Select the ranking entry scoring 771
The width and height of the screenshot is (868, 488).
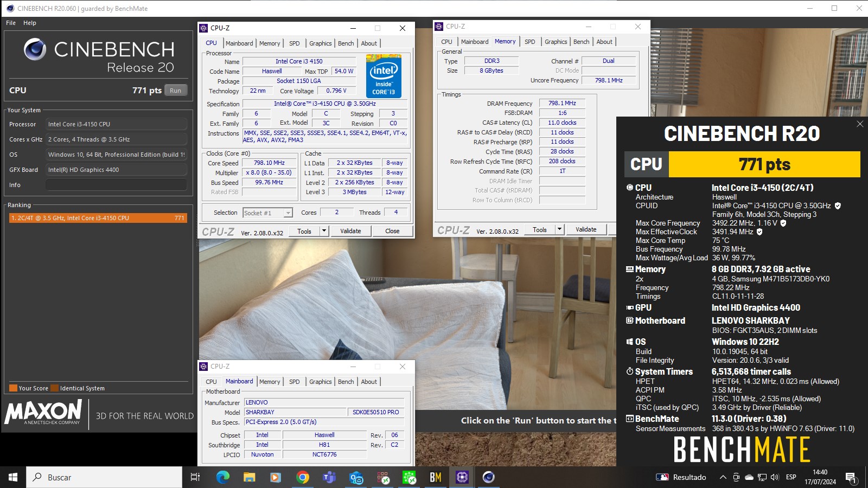[98, 218]
